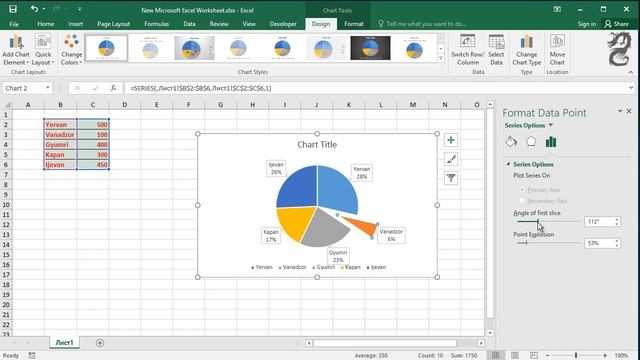
Task: Click Sign in link
Action: tap(587, 24)
